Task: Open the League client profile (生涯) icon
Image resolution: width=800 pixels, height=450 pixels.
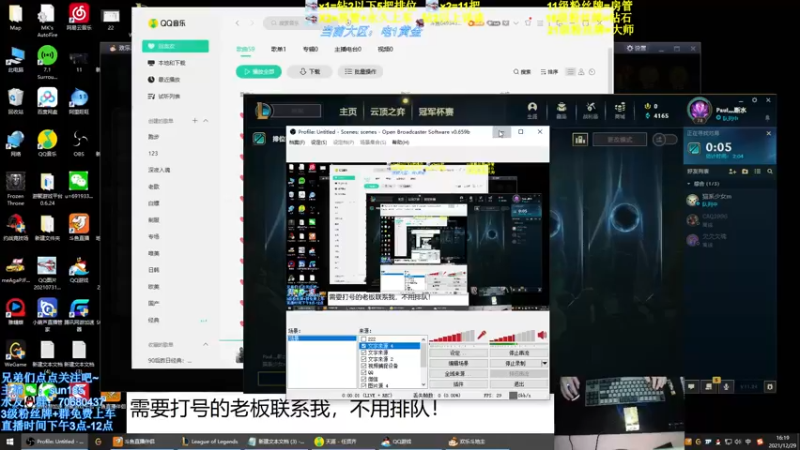Action: 532,109
